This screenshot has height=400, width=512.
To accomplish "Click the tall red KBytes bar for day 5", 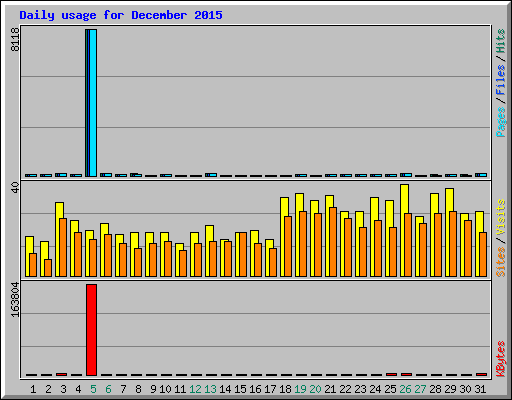I will pyautogui.click(x=91, y=330).
